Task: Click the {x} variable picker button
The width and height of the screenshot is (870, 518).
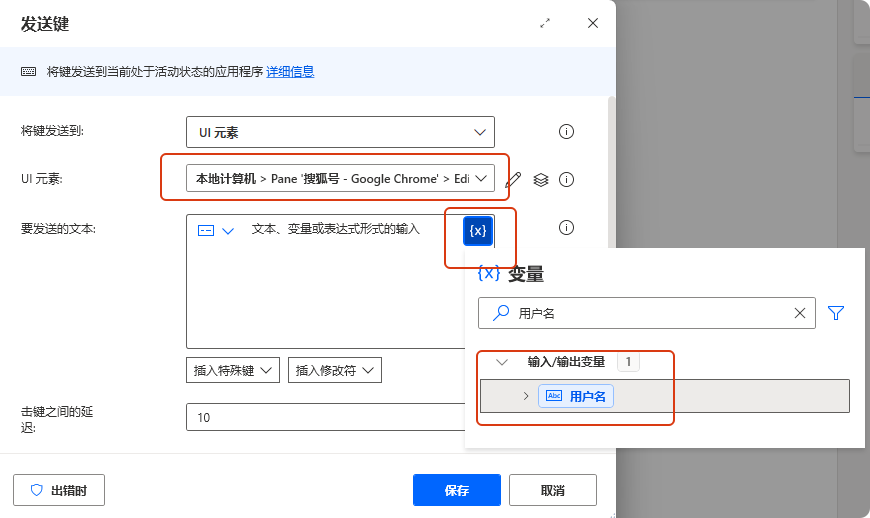Action: point(478,231)
